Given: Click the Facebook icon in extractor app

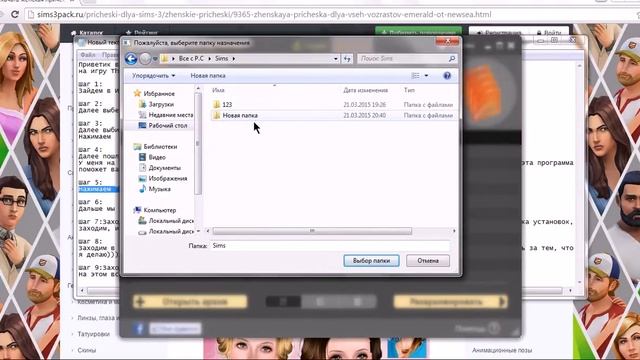Looking at the screenshot, I should click(139, 329).
